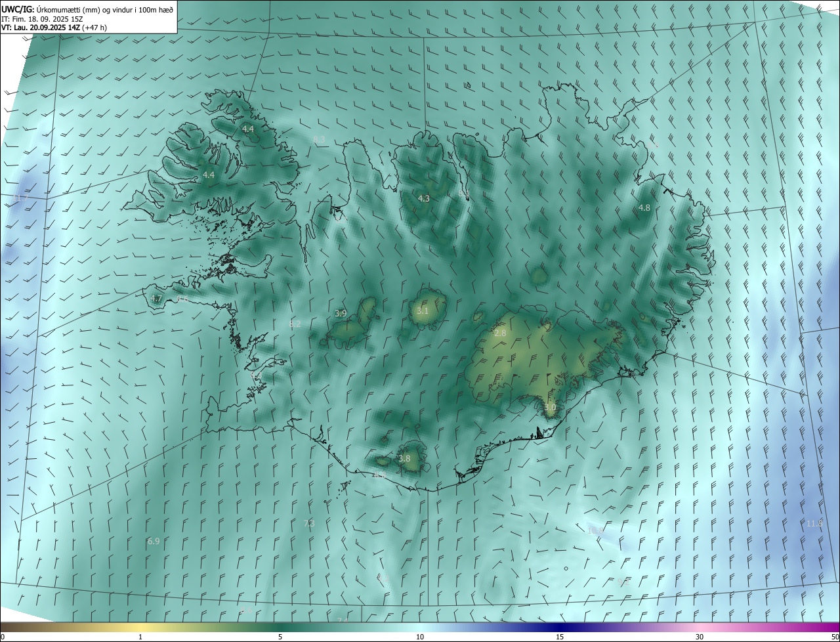Click the 10 tick on the color scale
The height and width of the screenshot is (642, 840).
pyautogui.click(x=420, y=637)
